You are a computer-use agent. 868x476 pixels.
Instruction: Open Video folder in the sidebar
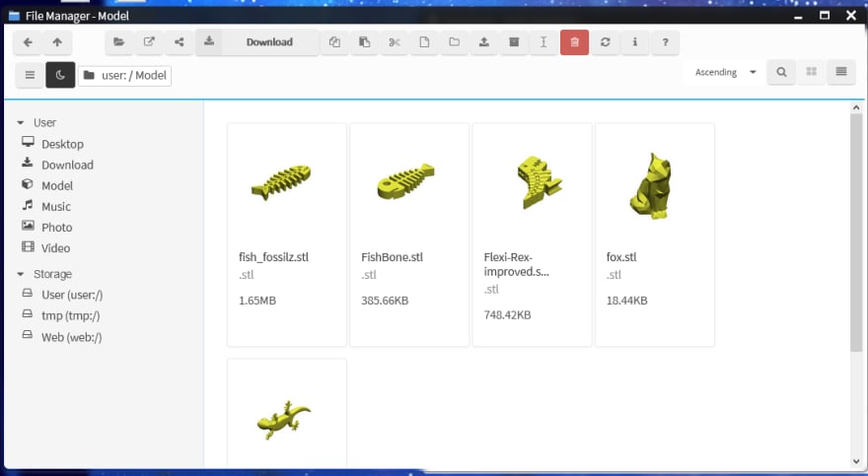pos(46,248)
